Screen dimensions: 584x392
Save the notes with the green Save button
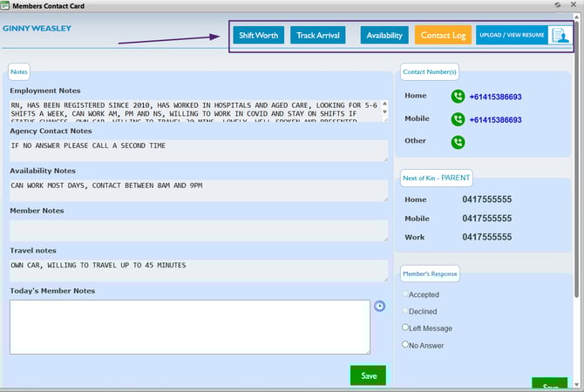[368, 375]
